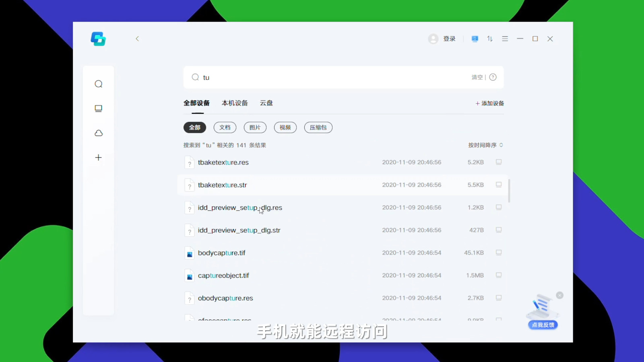Select the idd_preview_setup_dlg.res file name
644x362 pixels.
240,208
